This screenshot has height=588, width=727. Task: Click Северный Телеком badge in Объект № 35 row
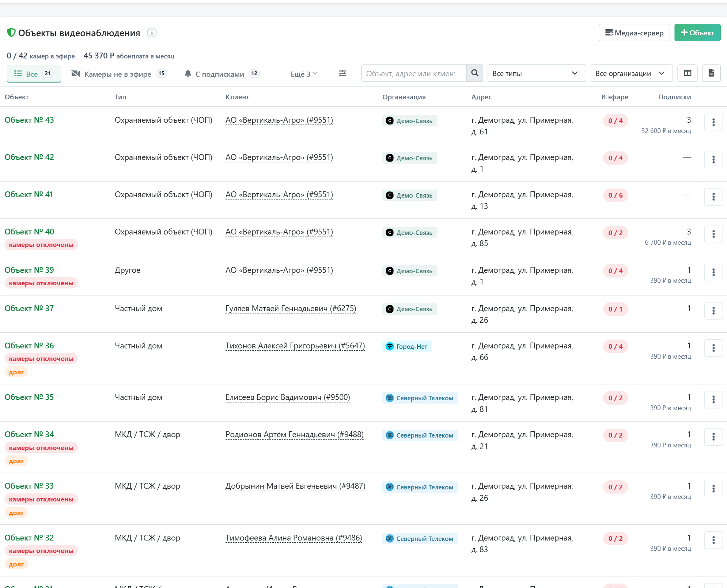click(420, 398)
